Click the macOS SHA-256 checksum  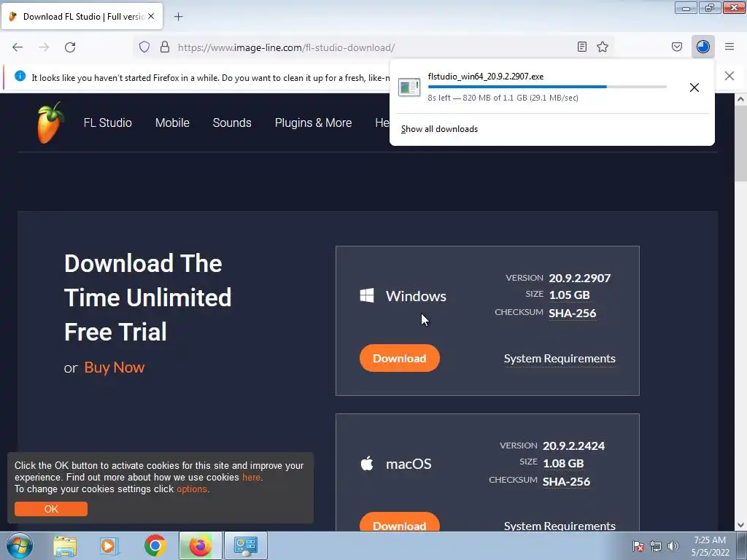point(566,481)
